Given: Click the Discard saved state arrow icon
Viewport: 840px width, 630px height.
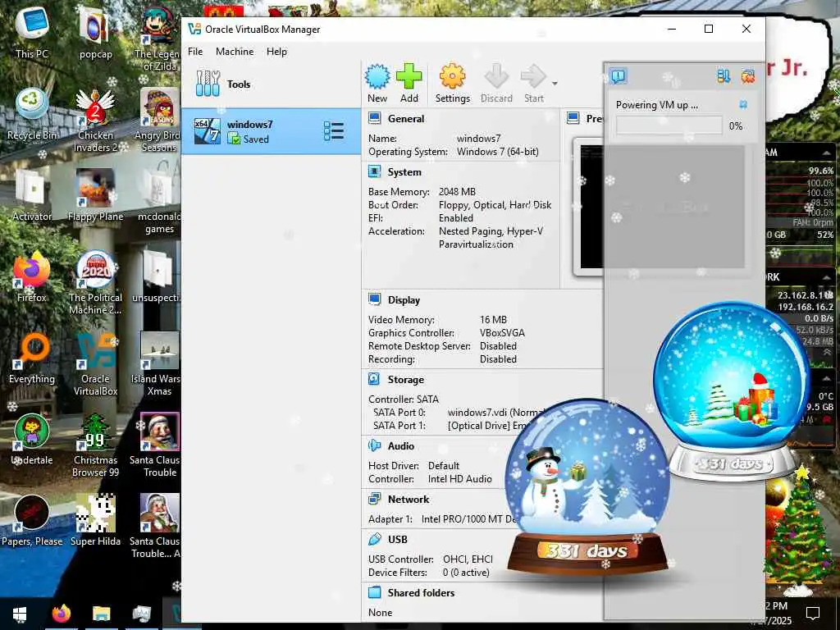Looking at the screenshot, I should 496,76.
